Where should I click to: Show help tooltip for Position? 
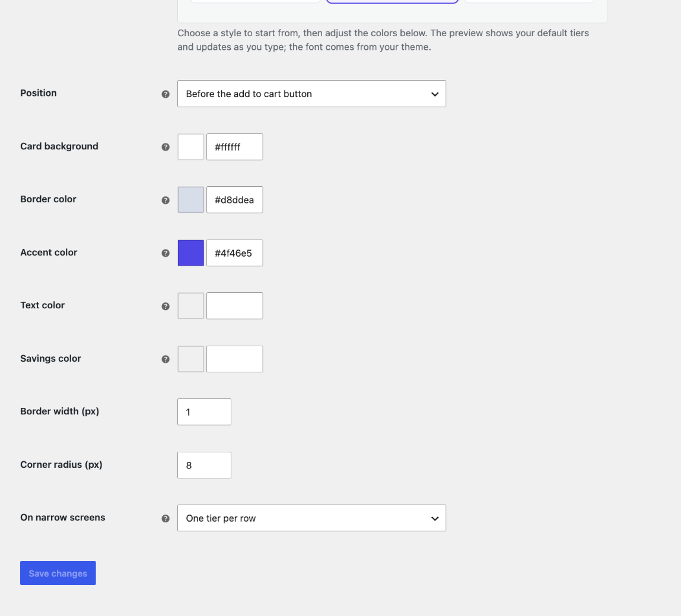tap(166, 94)
